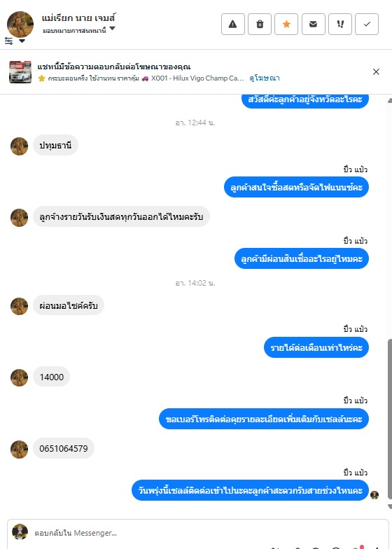This screenshot has height=549, width=392.
Task: Delete conversation using trash icon
Action: [x=260, y=24]
